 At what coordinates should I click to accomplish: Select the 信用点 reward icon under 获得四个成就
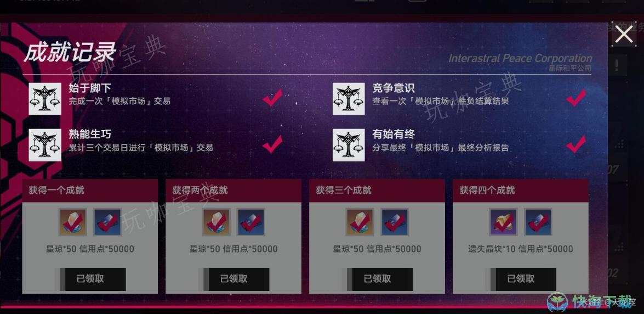538,222
